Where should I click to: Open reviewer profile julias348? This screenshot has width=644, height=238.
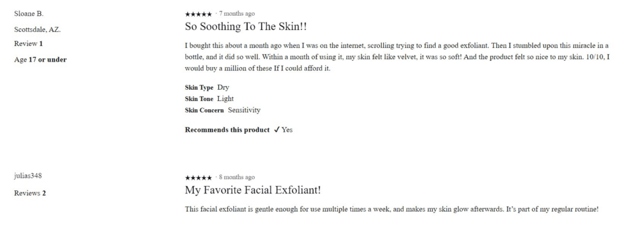coord(28,176)
